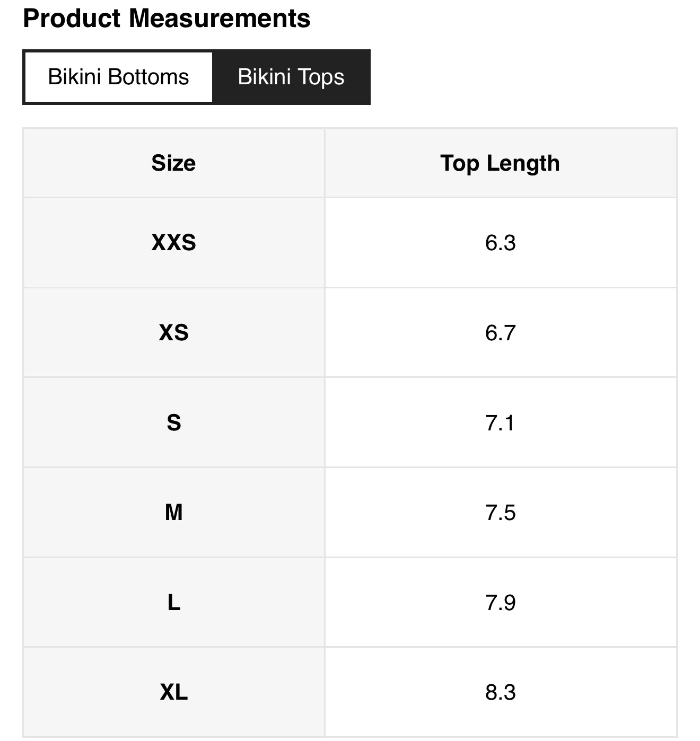Click the 6.7 top length value

point(500,333)
